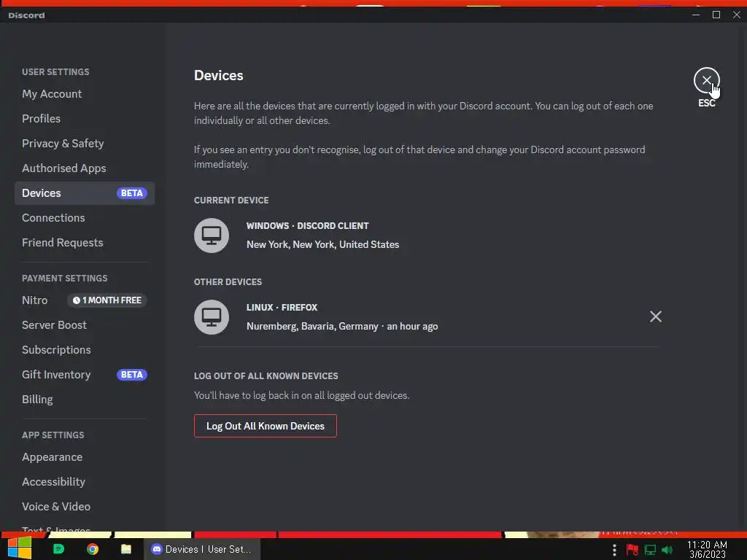Image resolution: width=747 pixels, height=560 pixels.
Task: Click Log Out All Known Devices button
Action: [x=266, y=426]
